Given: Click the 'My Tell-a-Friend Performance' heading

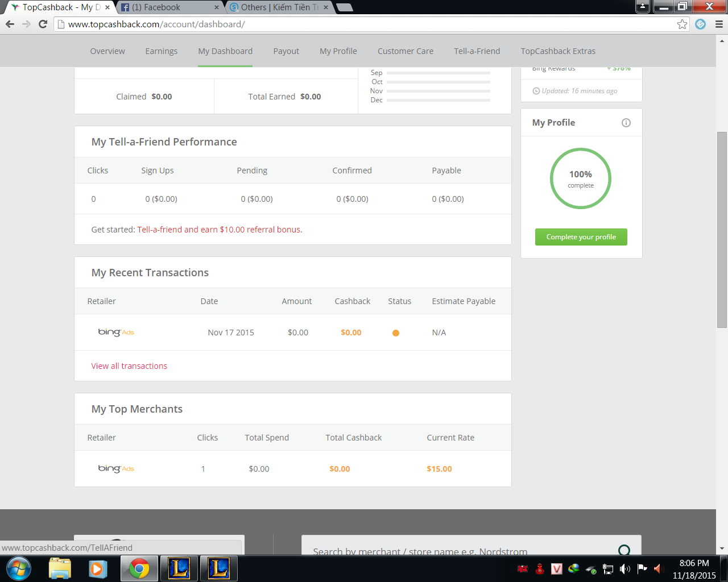Looking at the screenshot, I should pyautogui.click(x=164, y=142).
